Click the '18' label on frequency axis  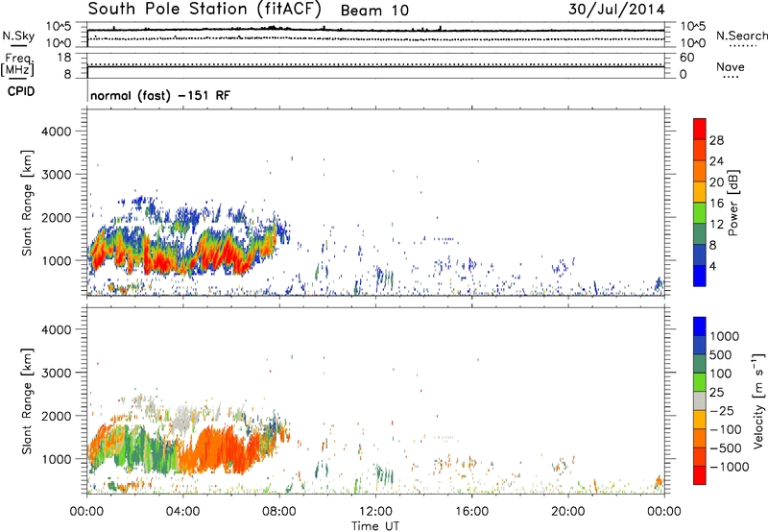[64, 58]
